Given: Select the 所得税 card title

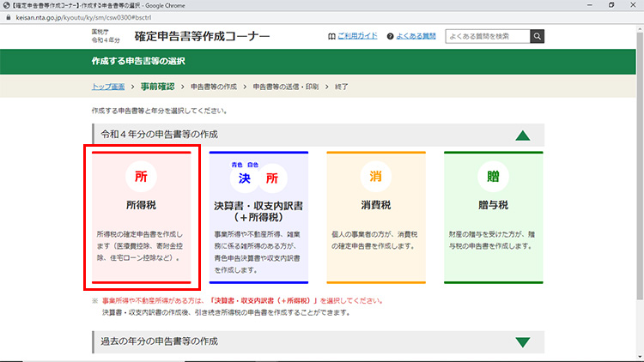Looking at the screenshot, I should (141, 206).
